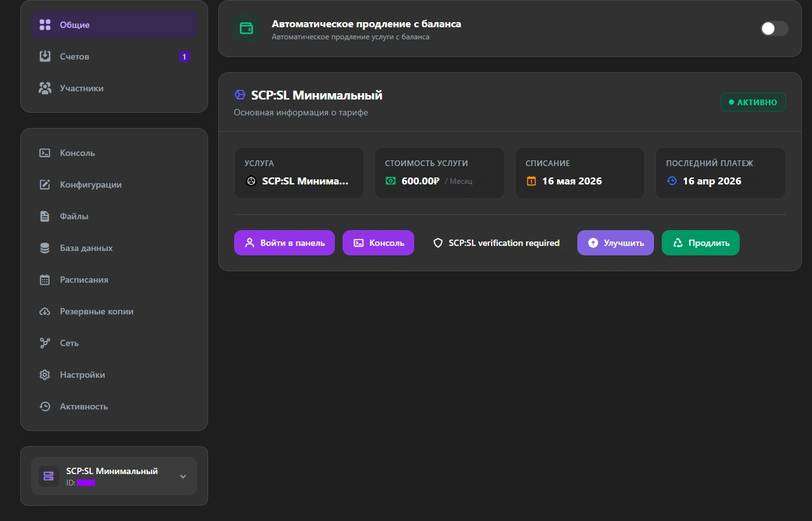Click the База данных database icon
Screen dimensions: 812x521
click(x=45, y=248)
